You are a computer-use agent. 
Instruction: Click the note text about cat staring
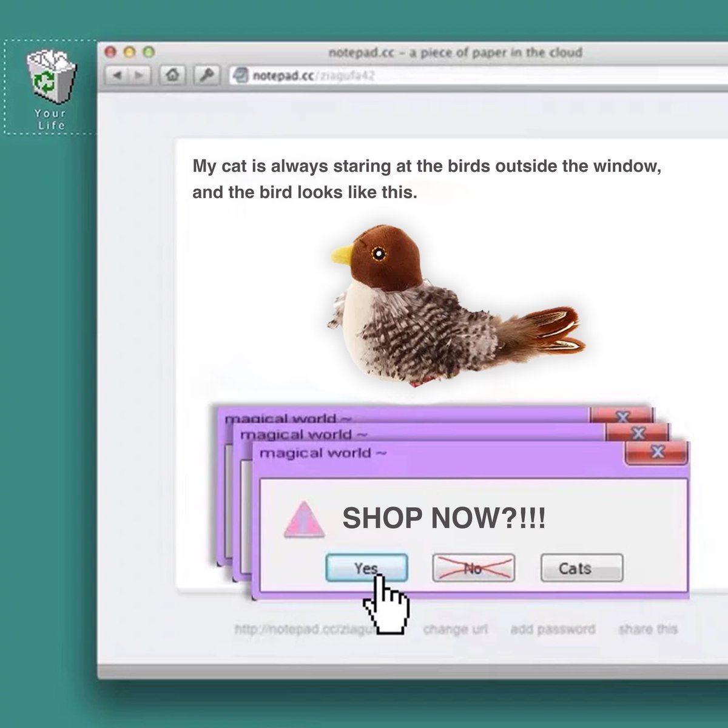(426, 180)
